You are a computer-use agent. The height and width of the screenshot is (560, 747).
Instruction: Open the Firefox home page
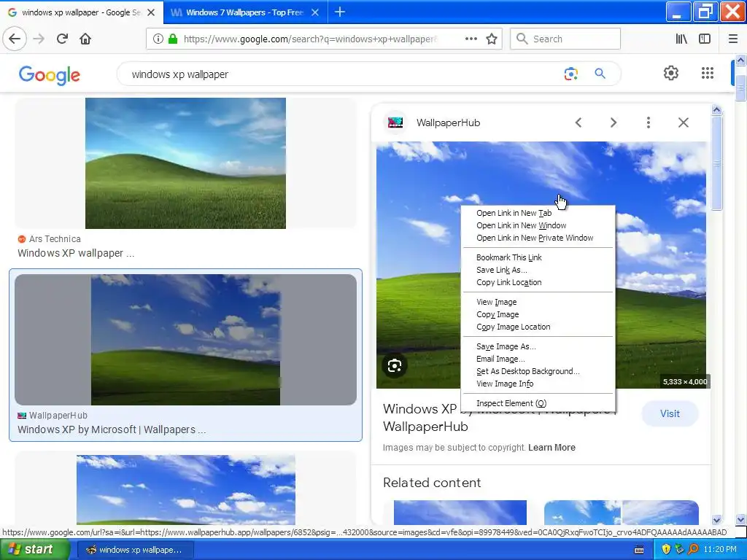point(85,39)
